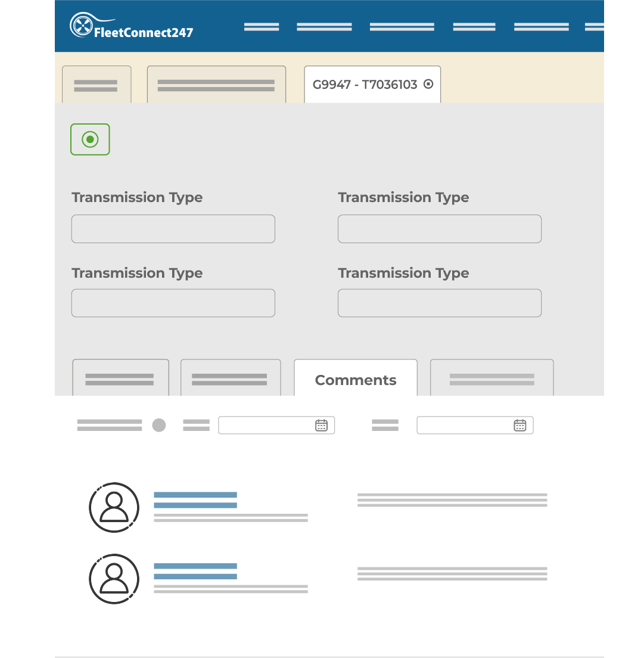This screenshot has width=644, height=658.
Task: Click the bottom-right Transmission Type field
Action: point(439,303)
